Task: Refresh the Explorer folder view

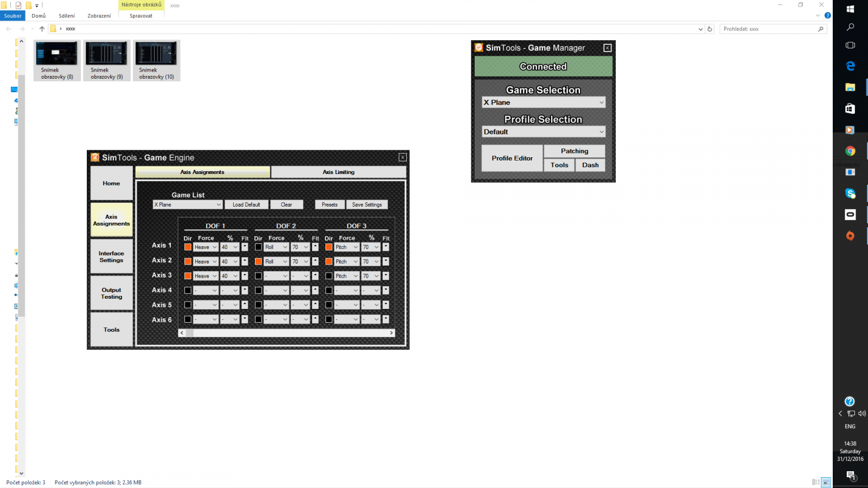Action: point(710,29)
